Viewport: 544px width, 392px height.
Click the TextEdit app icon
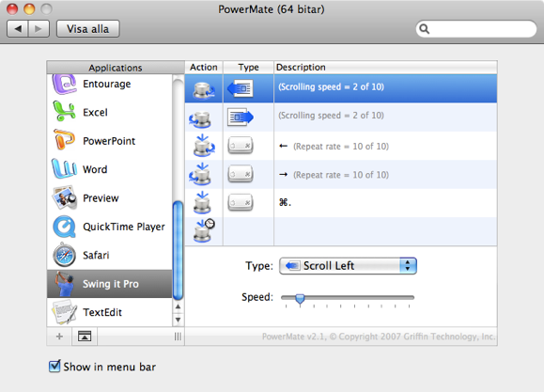pos(64,312)
